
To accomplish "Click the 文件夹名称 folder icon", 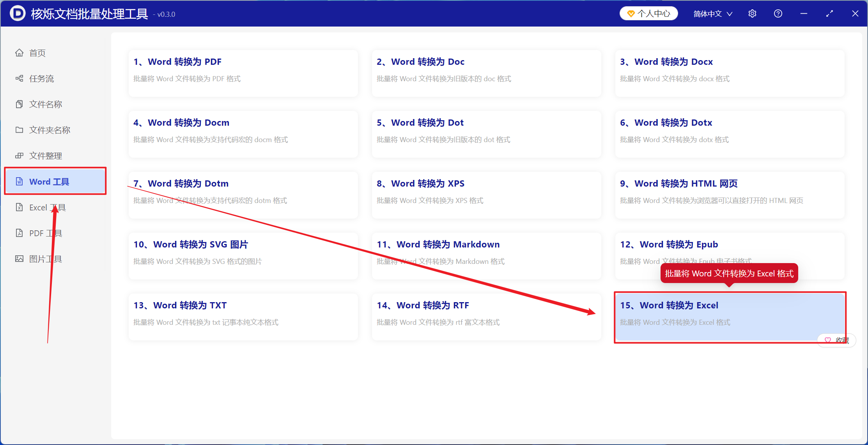I will coord(19,130).
